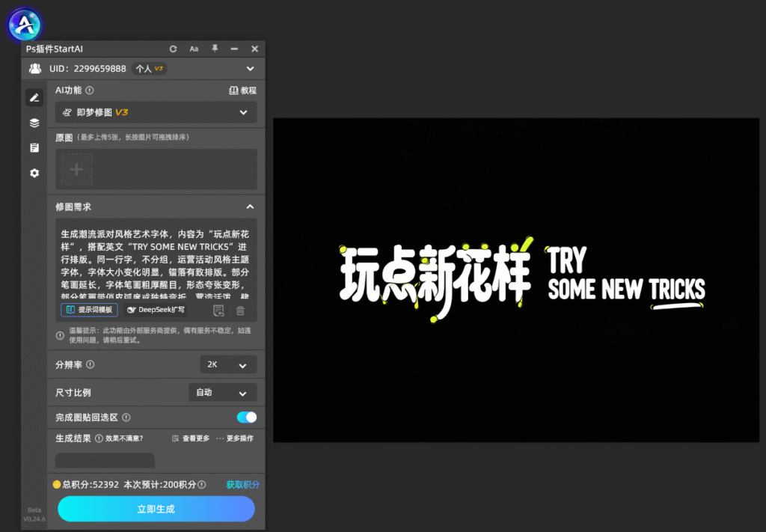Click the generated result thumbnail placeholder
This screenshot has width=766, height=532.
click(105, 460)
